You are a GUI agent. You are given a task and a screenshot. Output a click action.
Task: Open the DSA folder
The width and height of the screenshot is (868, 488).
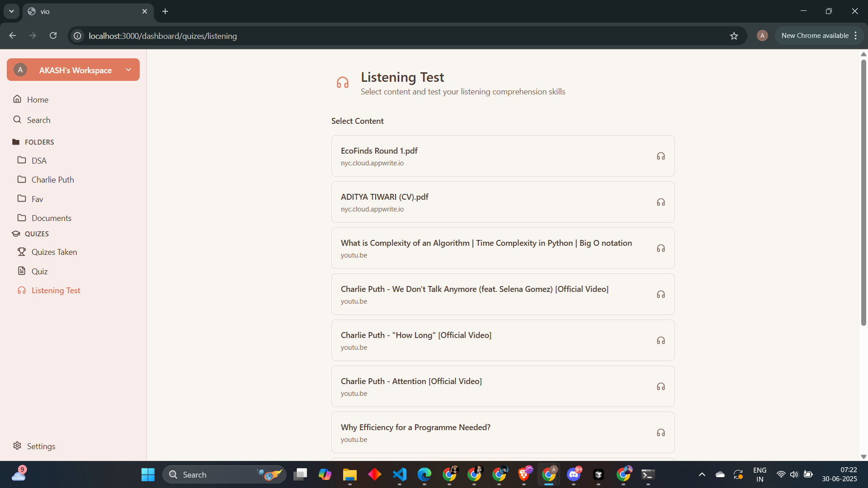click(39, 160)
